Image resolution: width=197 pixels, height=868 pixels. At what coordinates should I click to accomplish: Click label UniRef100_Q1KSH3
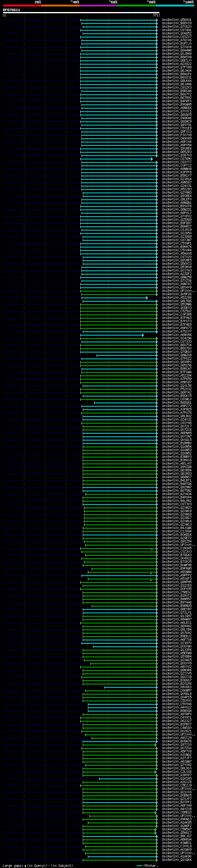177,779
